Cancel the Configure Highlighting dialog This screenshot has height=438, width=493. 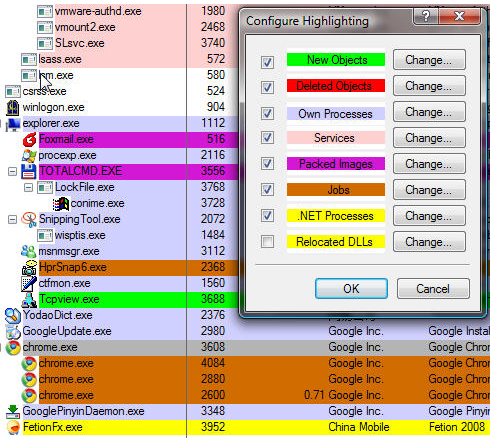[433, 289]
